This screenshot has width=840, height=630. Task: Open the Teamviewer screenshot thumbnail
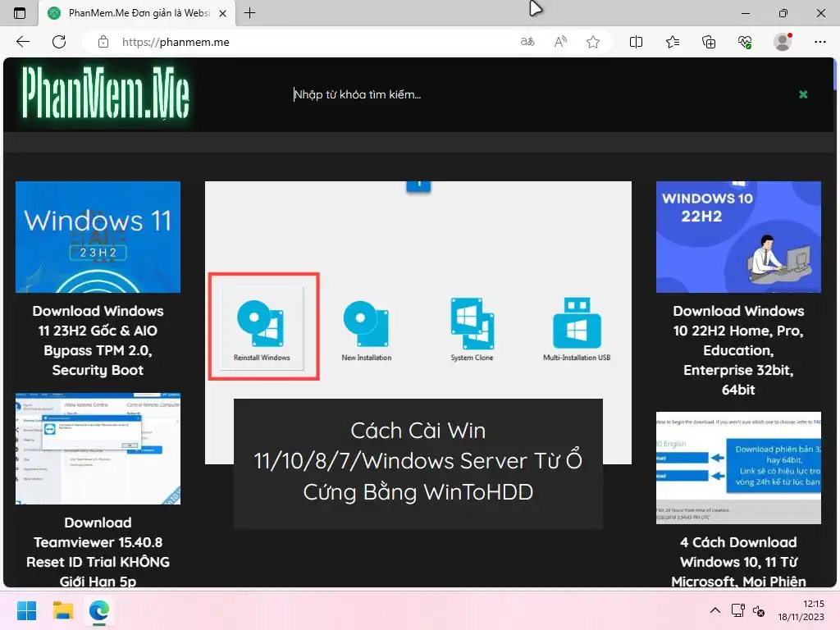point(98,449)
